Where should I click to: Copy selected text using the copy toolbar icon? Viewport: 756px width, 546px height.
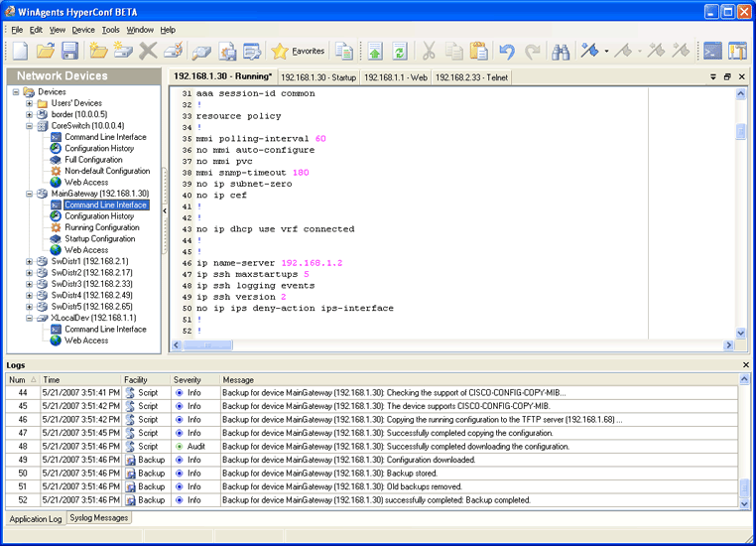(453, 51)
